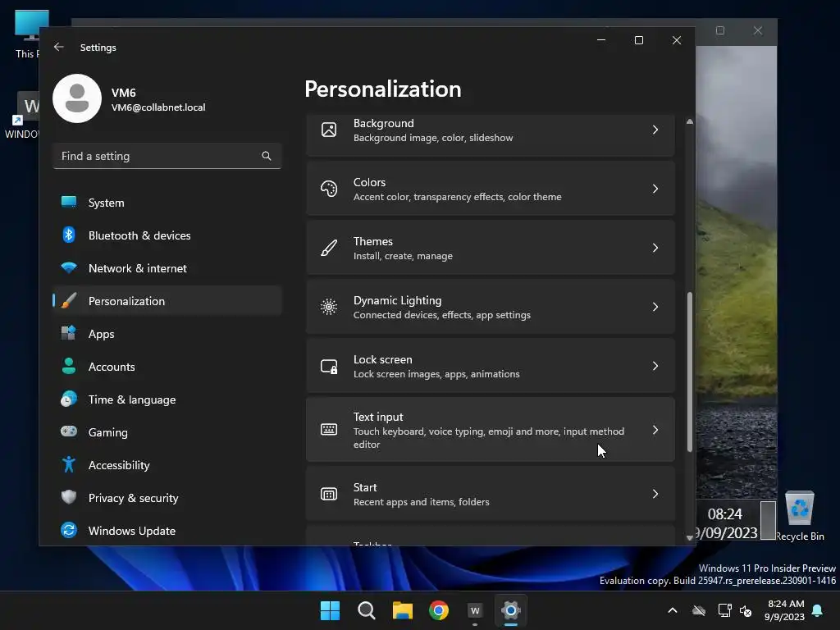The image size is (840, 630).
Task: Open the Apps settings category
Action: [x=167, y=334]
